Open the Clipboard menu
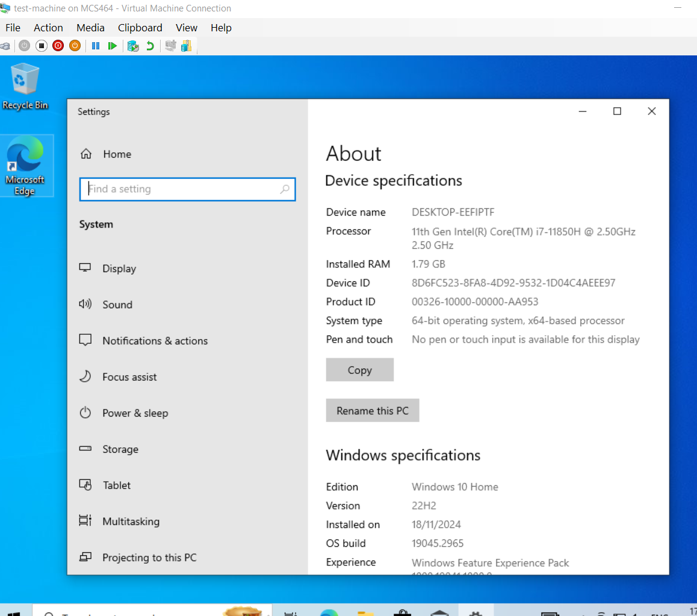697x616 pixels. tap(140, 28)
